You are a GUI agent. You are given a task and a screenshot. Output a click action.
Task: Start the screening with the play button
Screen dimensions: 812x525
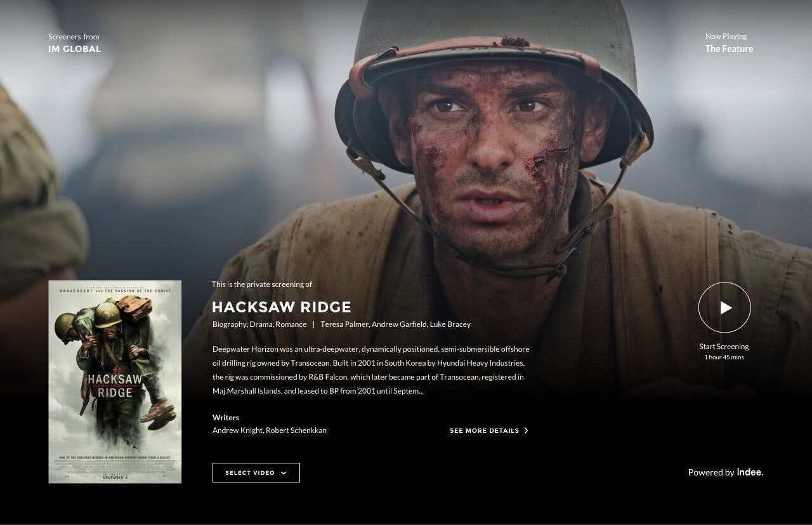tap(724, 307)
